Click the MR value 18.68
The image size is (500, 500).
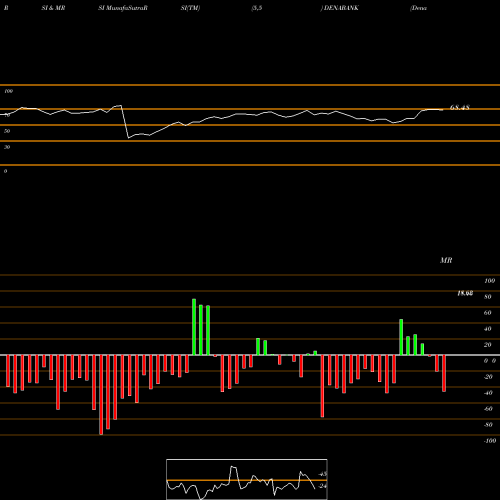pos(465,293)
